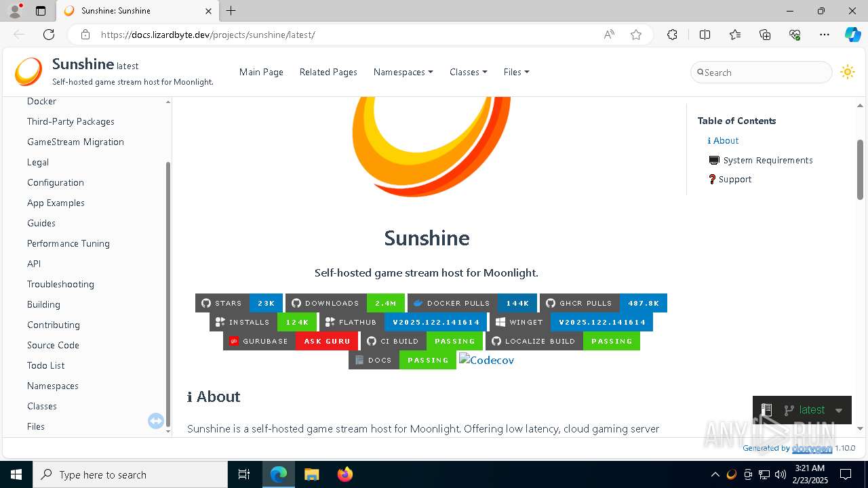Open Collections in Edge

[x=765, y=35]
